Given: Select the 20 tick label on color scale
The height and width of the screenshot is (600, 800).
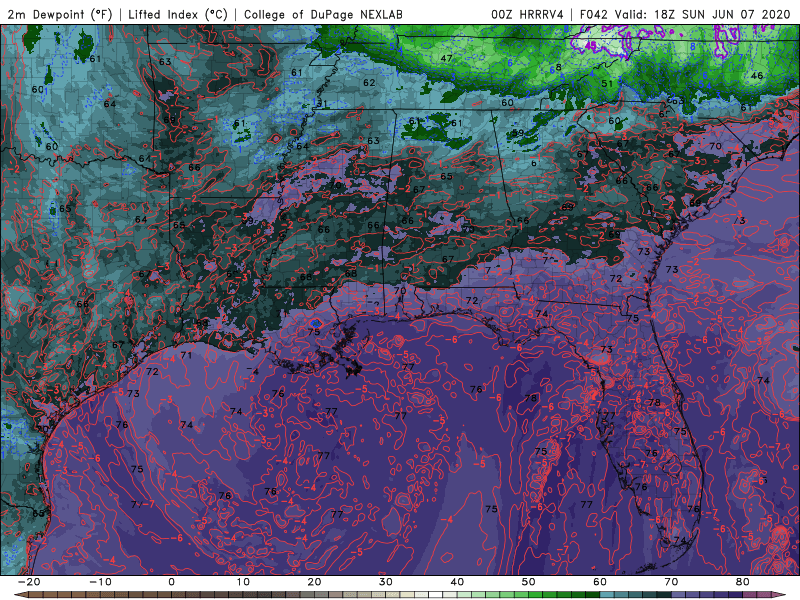Looking at the screenshot, I should 314,582.
